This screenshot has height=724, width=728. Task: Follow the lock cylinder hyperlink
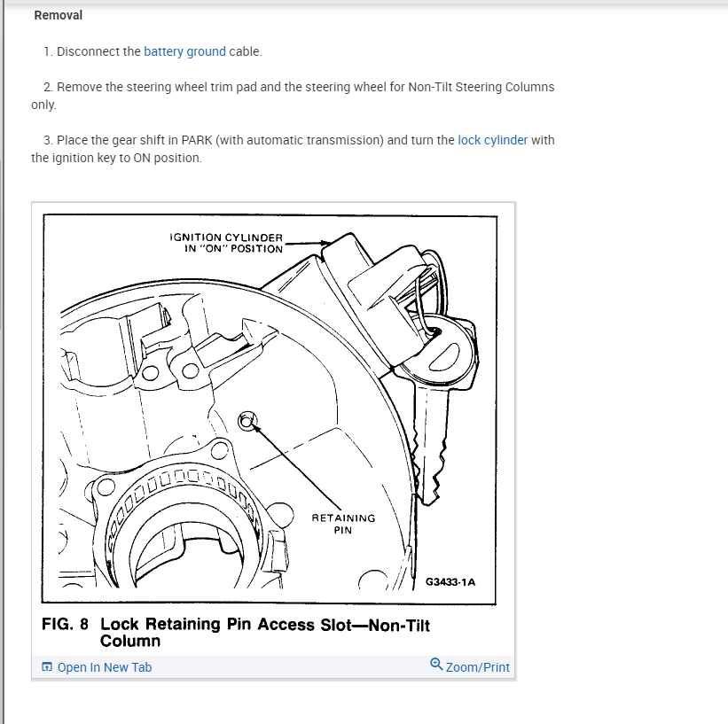493,140
